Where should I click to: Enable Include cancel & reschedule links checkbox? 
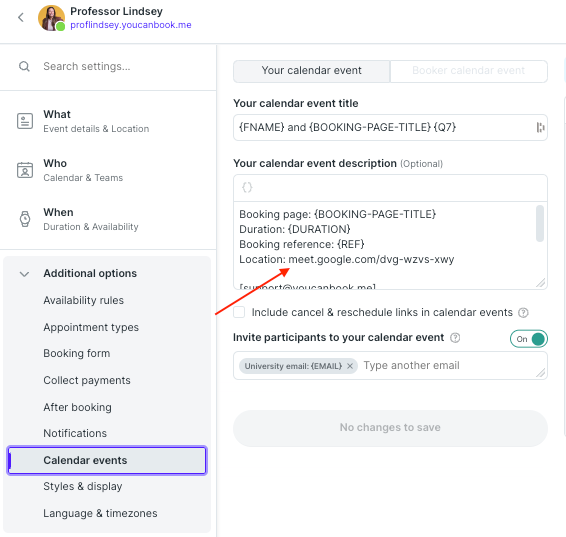239,312
